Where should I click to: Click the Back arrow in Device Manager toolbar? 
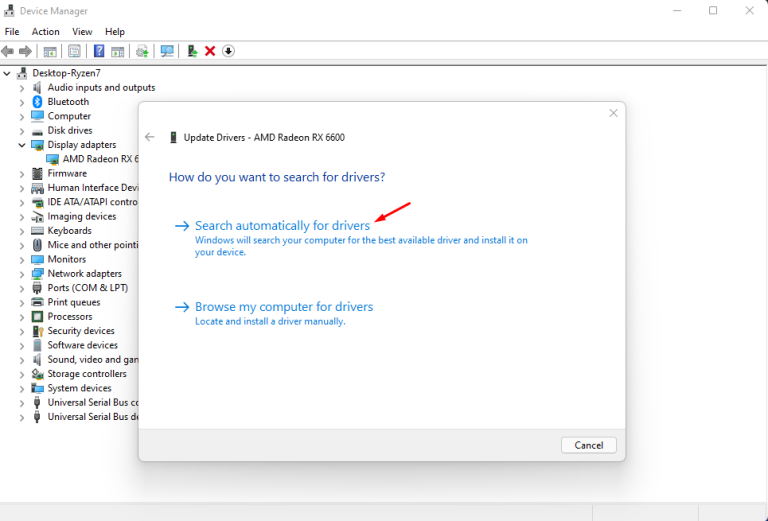click(x=7, y=51)
